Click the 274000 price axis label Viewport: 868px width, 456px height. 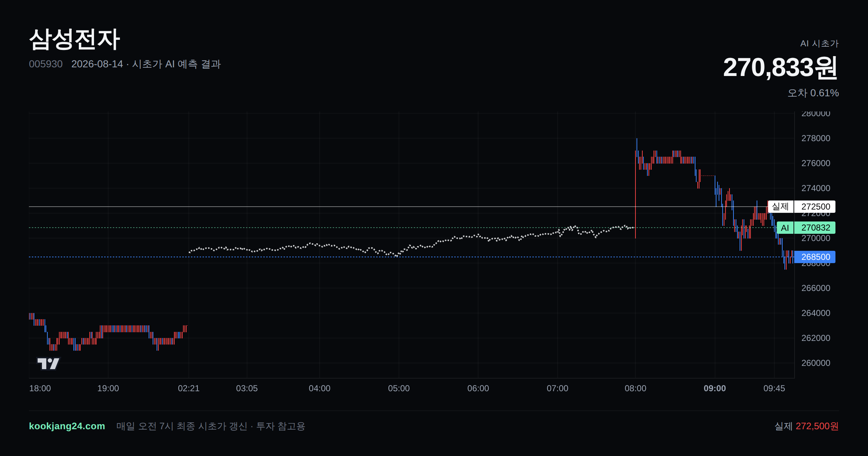pyautogui.click(x=816, y=188)
